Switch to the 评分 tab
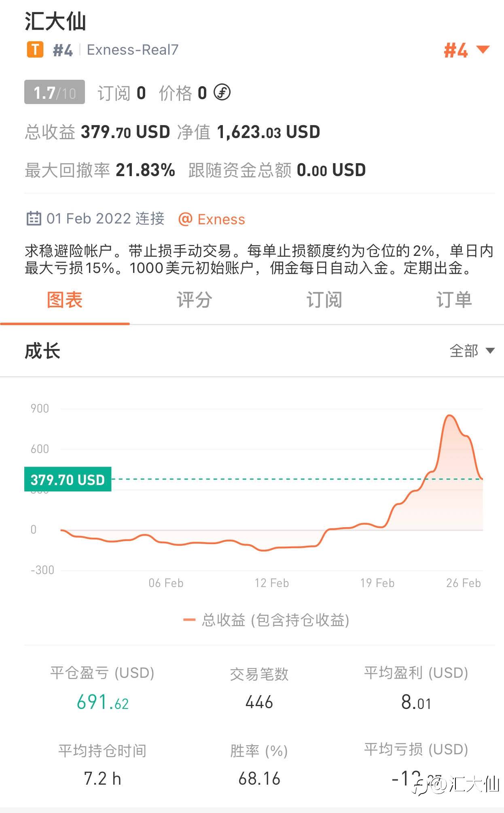The width and height of the screenshot is (504, 813). point(194,300)
